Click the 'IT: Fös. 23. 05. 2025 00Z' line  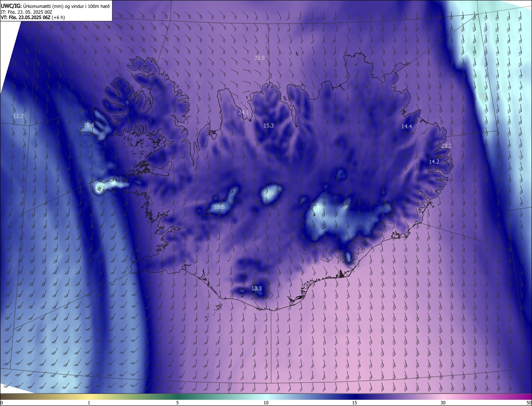26,12
